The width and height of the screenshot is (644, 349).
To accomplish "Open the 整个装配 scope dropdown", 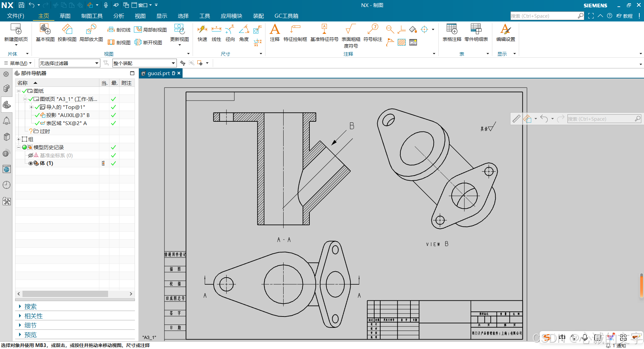I will point(144,63).
